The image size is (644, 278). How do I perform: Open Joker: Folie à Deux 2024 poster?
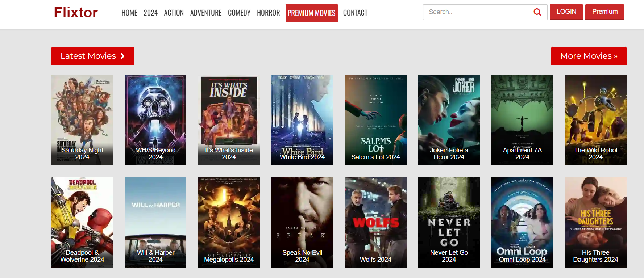pyautogui.click(x=449, y=120)
